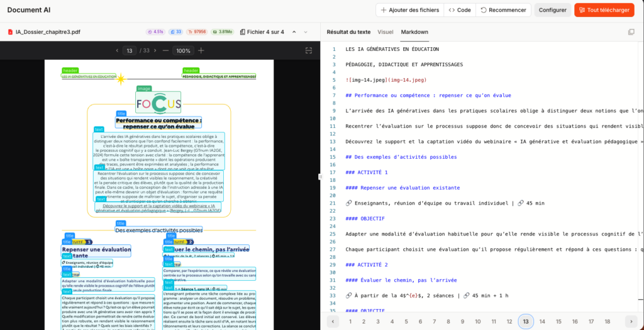Go to next PDF page arrow
This screenshot has height=330, width=644.
coord(155,50)
